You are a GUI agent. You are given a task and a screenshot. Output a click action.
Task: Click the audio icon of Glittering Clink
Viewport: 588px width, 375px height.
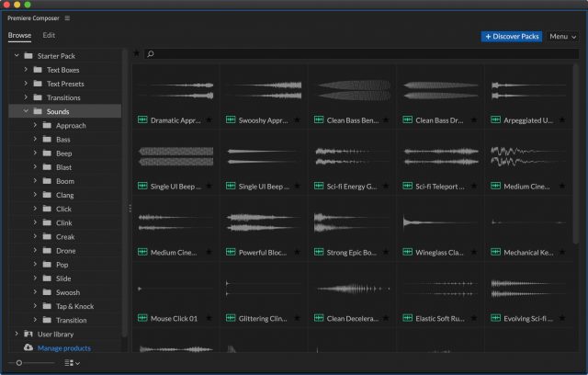tap(231, 318)
